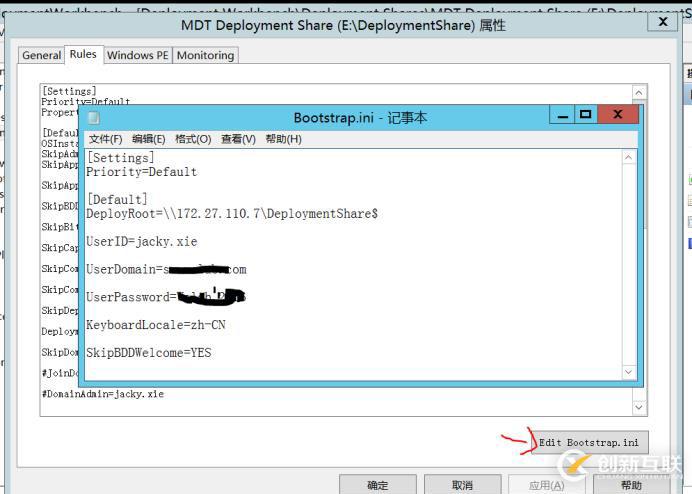Click the Notepad app icon in title bar
Image resolution: width=692 pixels, height=494 pixels.
pos(94,118)
